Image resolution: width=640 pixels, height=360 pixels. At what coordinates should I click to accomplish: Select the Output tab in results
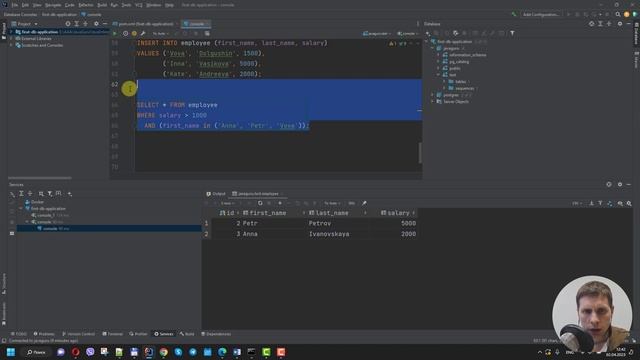216,194
